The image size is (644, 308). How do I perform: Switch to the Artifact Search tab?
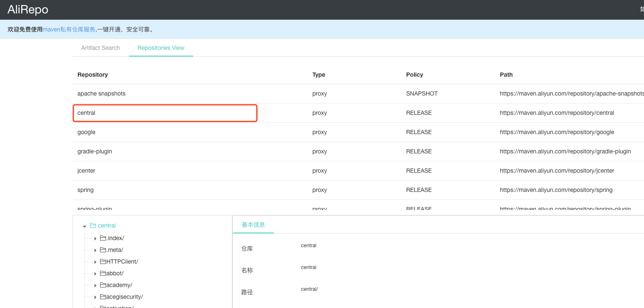100,48
